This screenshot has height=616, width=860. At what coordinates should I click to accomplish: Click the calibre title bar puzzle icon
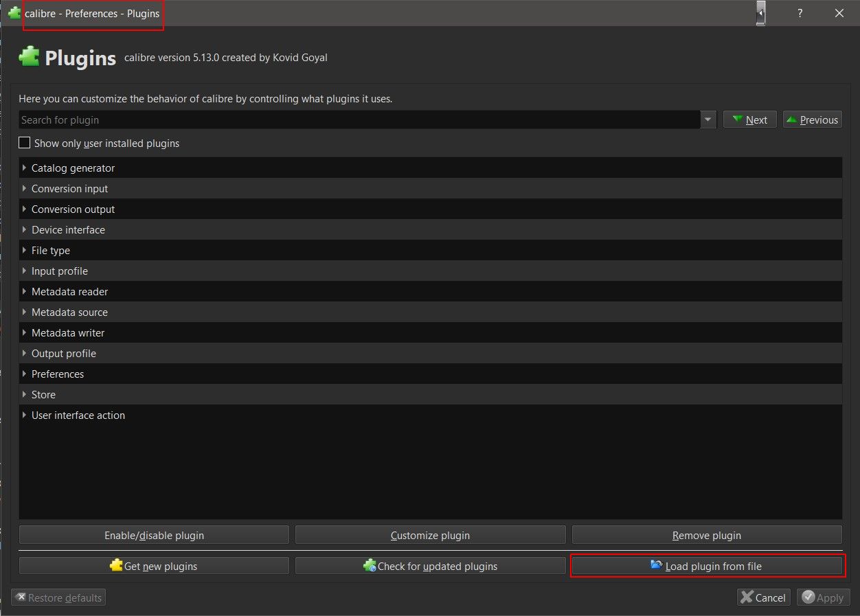[x=14, y=13]
